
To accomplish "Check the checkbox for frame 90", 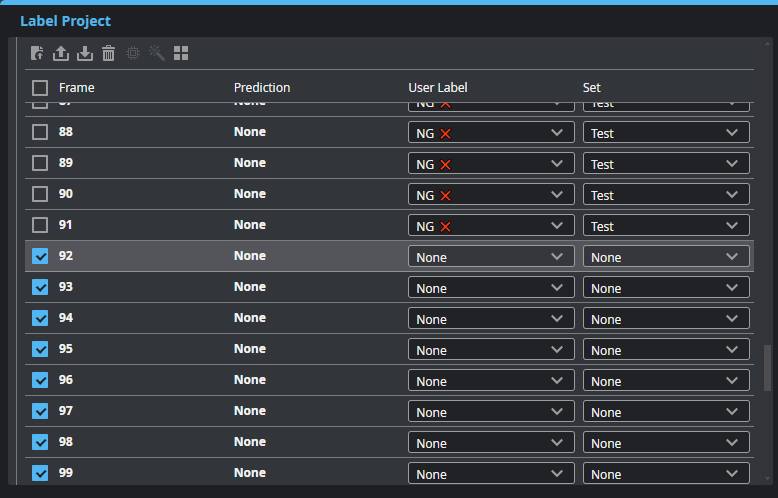I will point(40,194).
